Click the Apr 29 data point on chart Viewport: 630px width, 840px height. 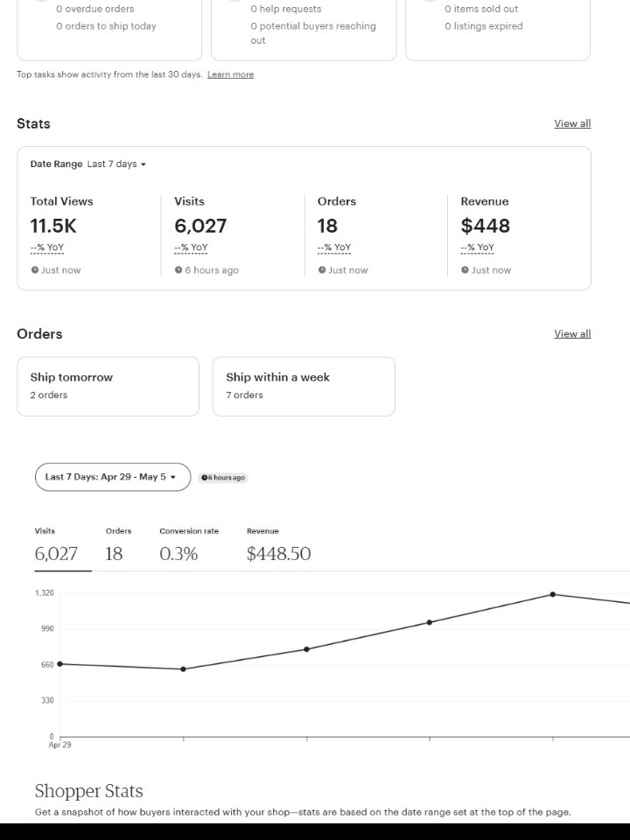tap(59, 664)
